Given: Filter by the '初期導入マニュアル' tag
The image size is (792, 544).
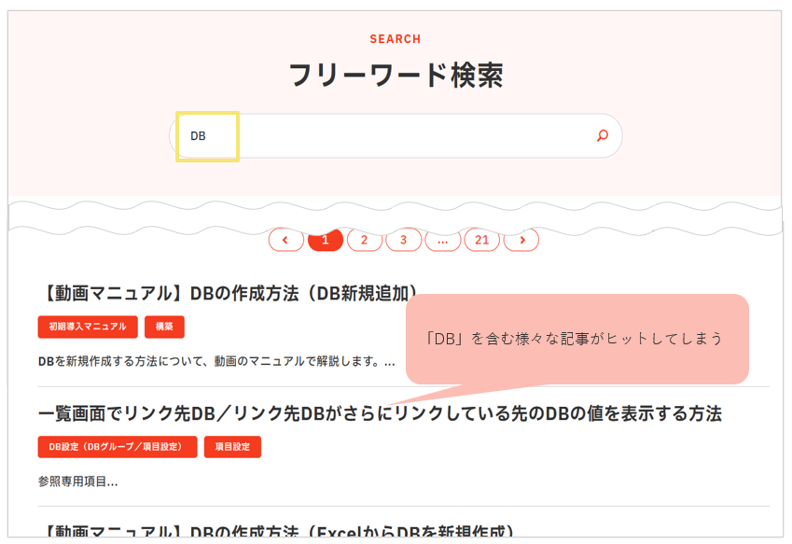Looking at the screenshot, I should pos(87,327).
